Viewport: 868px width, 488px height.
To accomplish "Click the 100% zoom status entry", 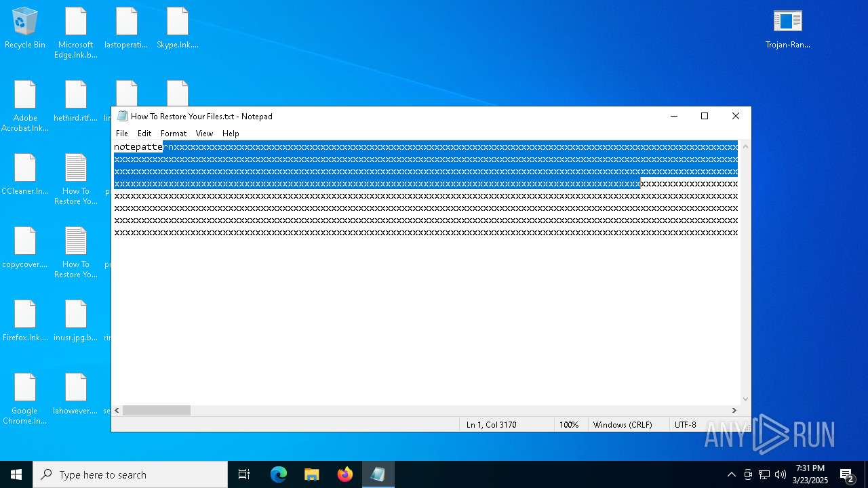I will coord(569,425).
